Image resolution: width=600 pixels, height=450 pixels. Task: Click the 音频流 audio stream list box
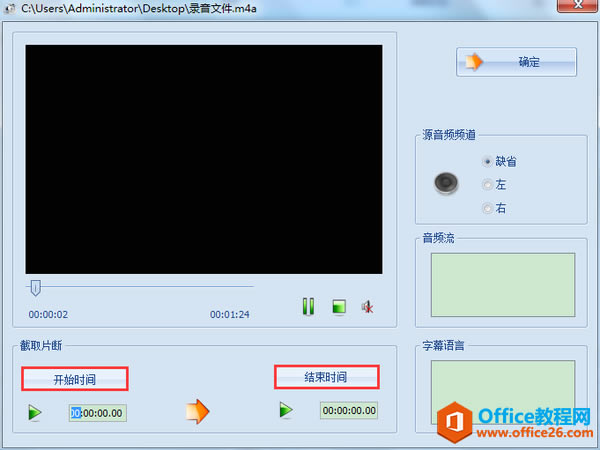pyautogui.click(x=503, y=285)
